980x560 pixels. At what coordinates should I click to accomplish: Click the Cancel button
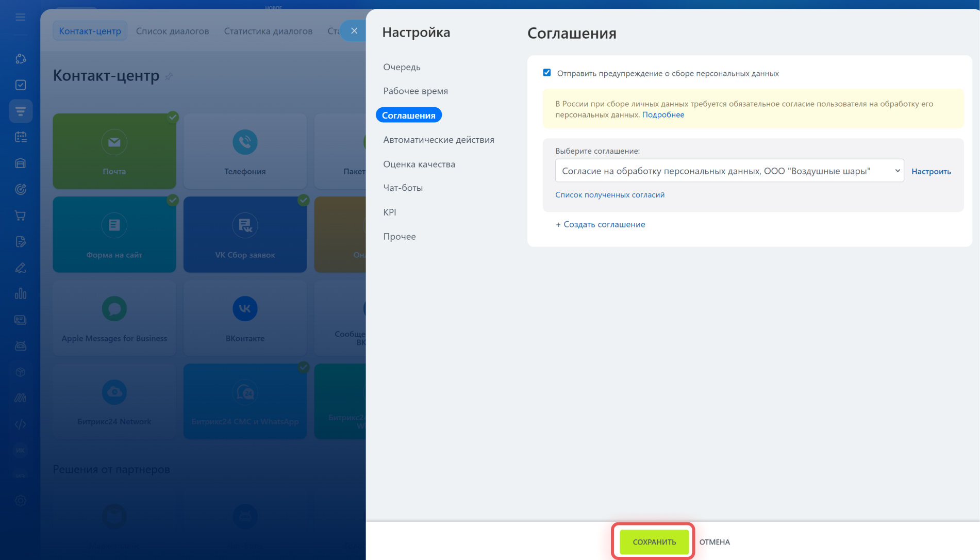(x=714, y=542)
